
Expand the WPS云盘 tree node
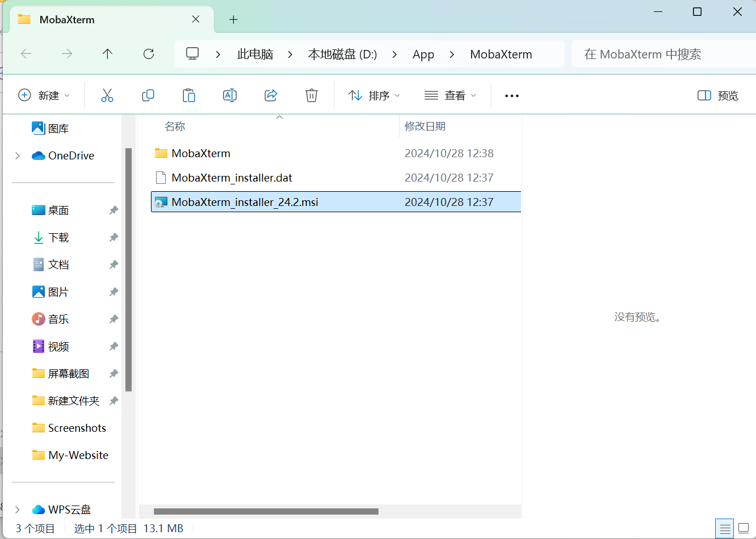tap(18, 509)
